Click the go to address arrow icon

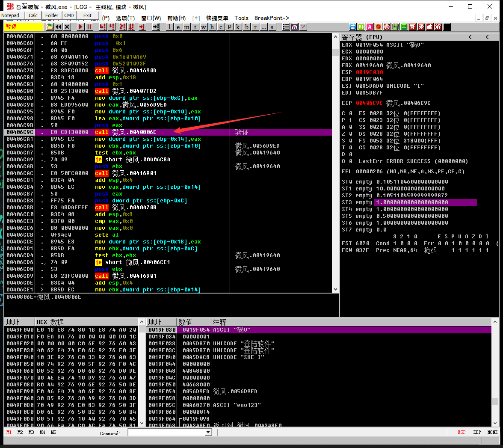click(156, 27)
